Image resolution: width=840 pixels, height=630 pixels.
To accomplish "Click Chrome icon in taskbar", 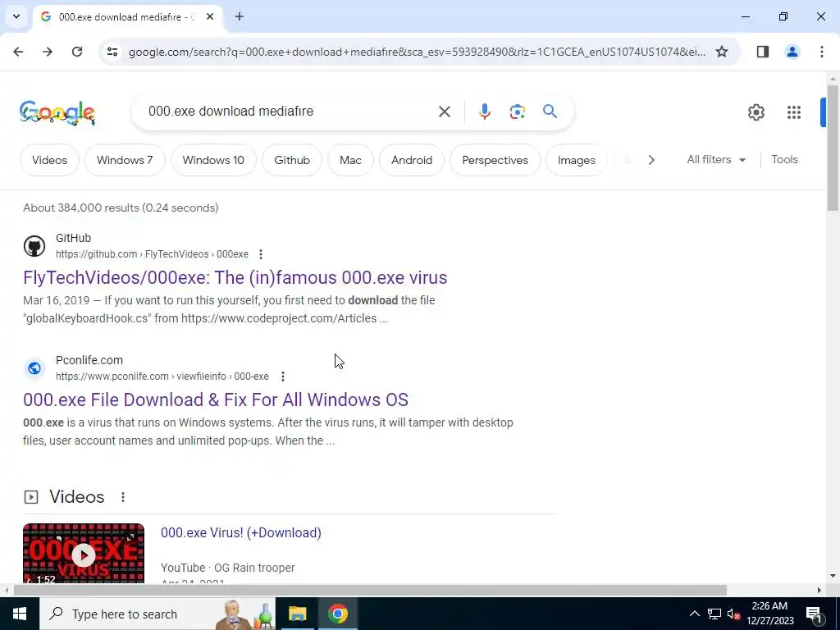I will click(337, 614).
